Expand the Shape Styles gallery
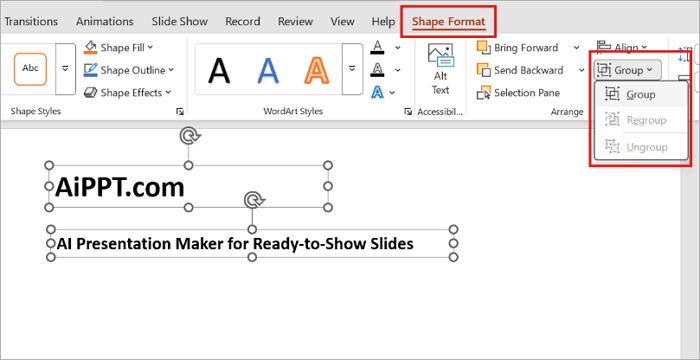700x360 pixels. click(x=65, y=69)
